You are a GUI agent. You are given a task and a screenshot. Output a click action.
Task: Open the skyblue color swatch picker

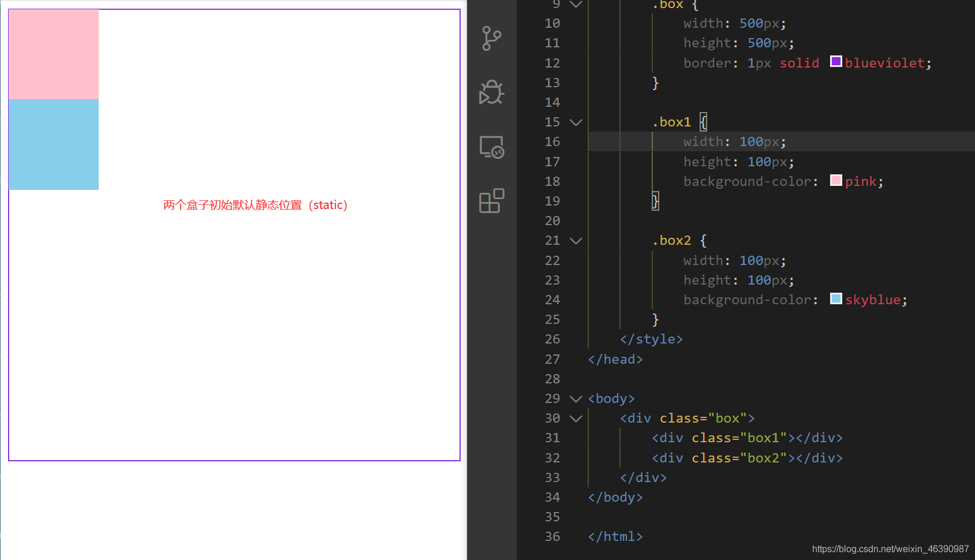pos(836,298)
